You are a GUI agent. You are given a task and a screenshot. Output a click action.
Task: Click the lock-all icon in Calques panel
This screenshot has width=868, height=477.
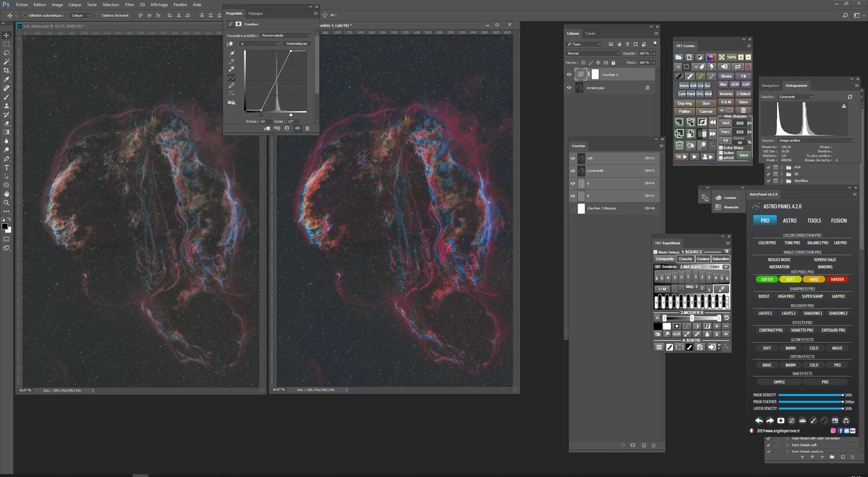point(613,62)
